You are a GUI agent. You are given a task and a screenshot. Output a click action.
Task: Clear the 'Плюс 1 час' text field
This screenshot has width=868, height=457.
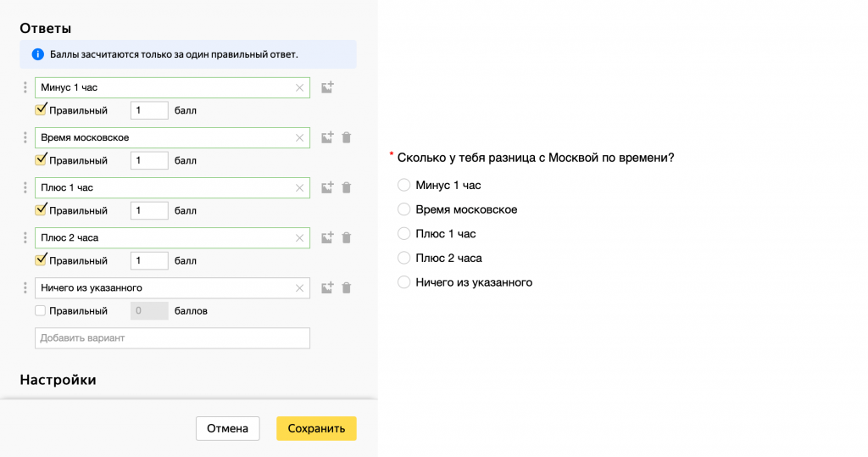click(x=299, y=187)
